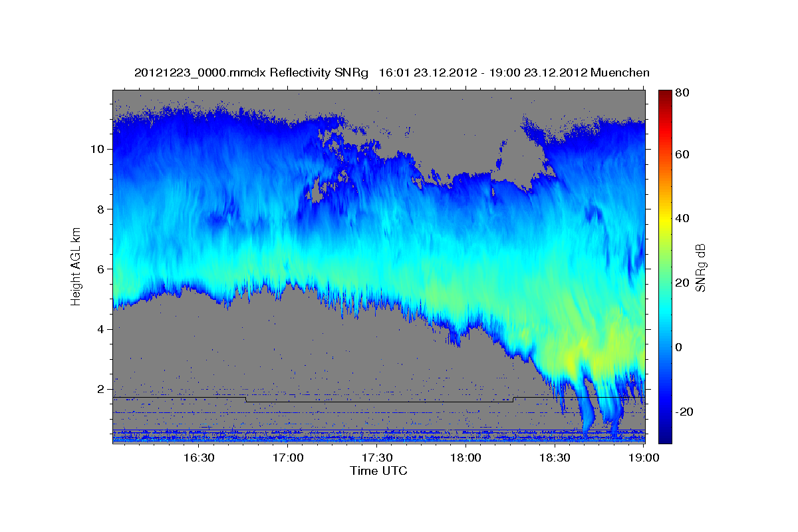
Task: Click the 'Height AGL km' axis title
Action: [76, 265]
